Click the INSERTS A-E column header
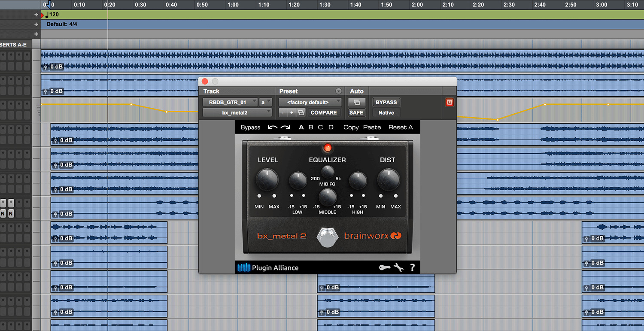 (x=13, y=45)
